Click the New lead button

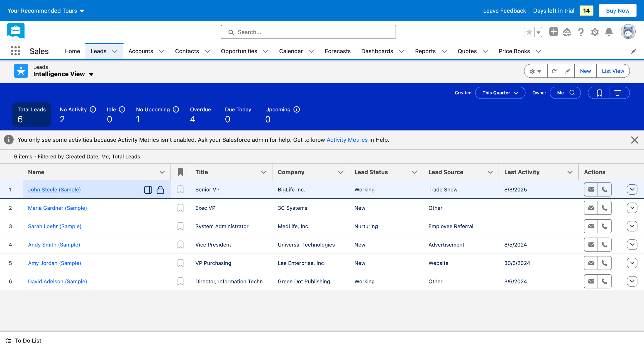click(x=585, y=71)
